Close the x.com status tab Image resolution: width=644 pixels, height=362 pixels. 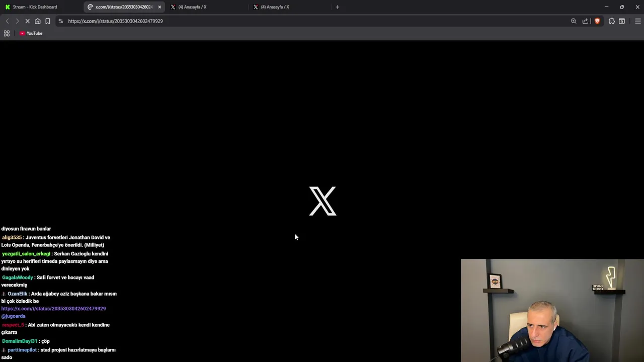(x=159, y=7)
